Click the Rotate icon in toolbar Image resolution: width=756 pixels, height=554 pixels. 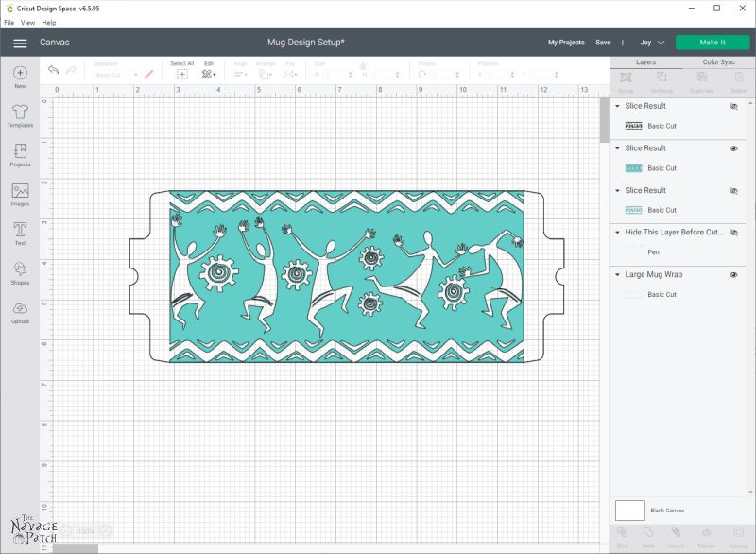coord(422,75)
